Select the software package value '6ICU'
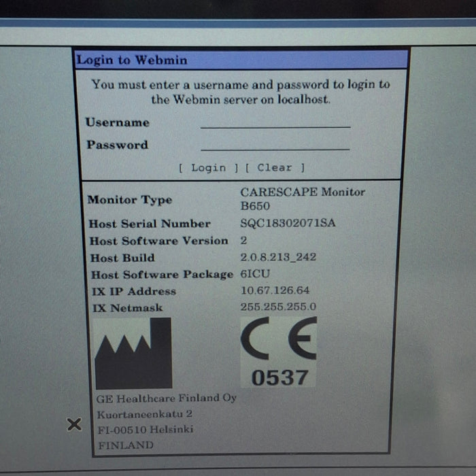 coord(255,274)
